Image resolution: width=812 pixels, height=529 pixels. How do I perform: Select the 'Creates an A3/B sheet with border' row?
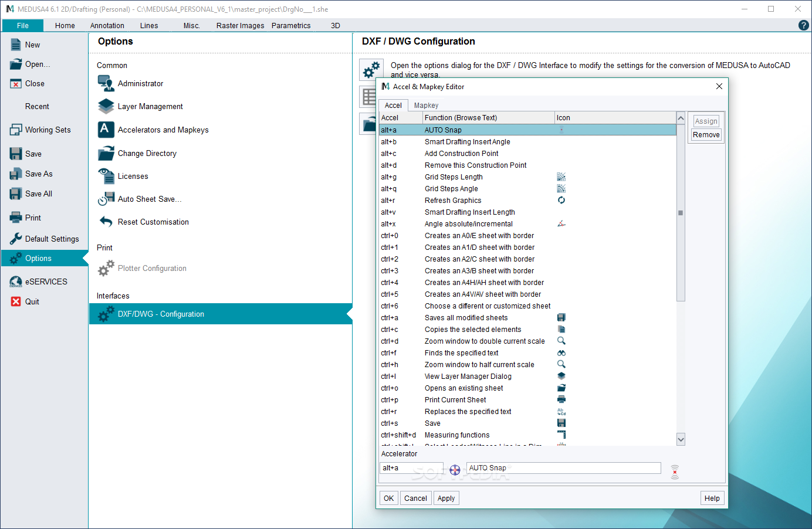coord(527,271)
